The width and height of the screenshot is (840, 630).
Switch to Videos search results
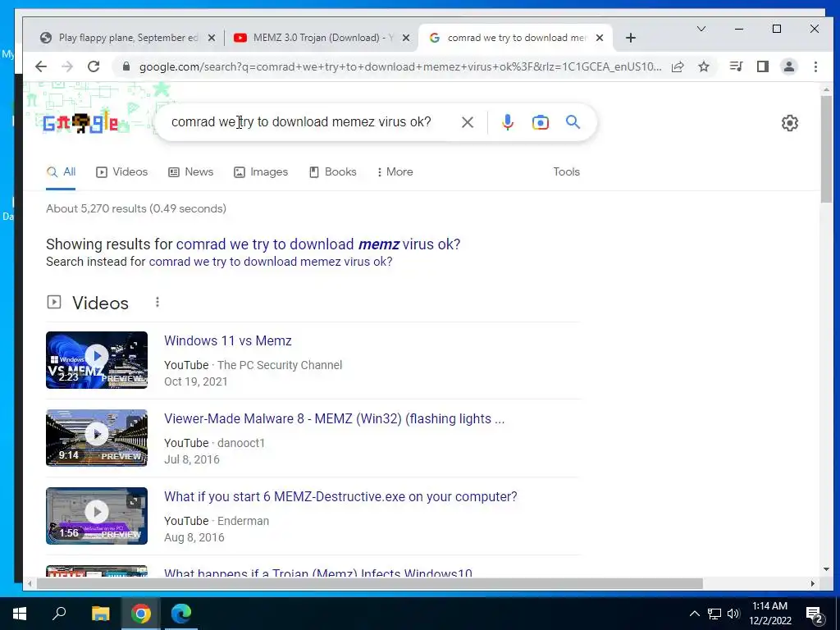(122, 172)
